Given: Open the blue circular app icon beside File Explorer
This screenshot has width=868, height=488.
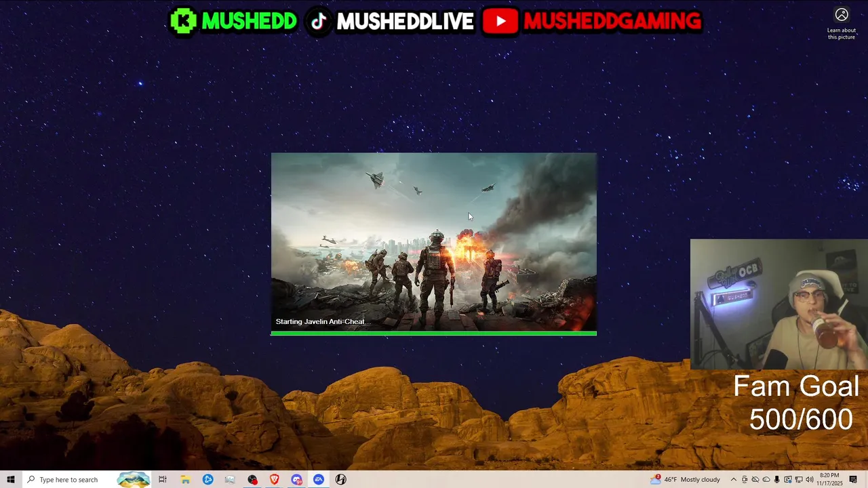Looking at the screenshot, I should click(208, 479).
